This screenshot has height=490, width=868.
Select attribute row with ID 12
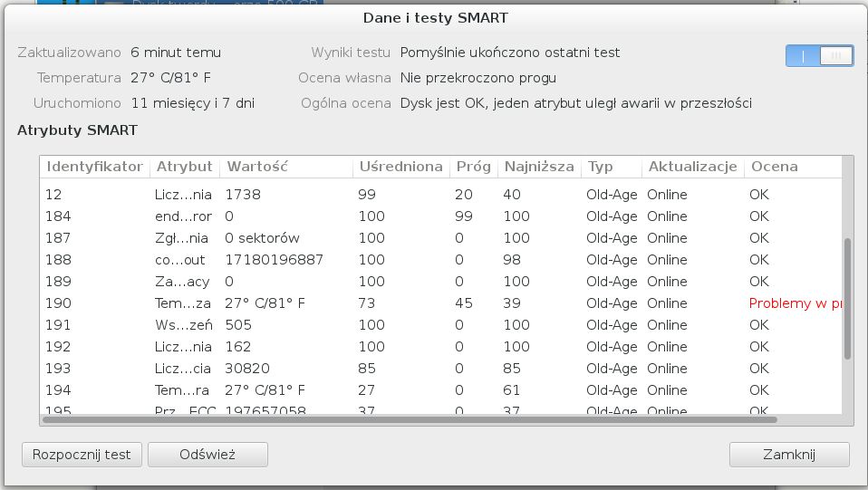click(x=441, y=195)
